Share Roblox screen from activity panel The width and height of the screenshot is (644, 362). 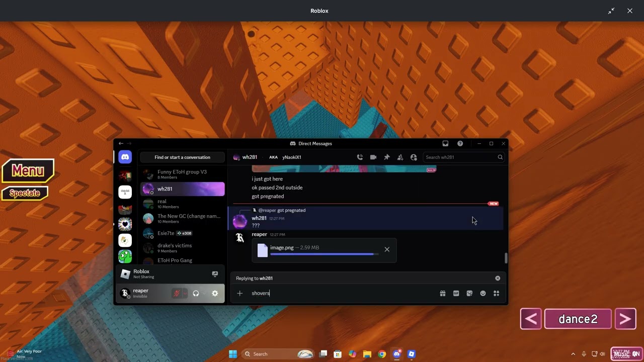click(215, 274)
